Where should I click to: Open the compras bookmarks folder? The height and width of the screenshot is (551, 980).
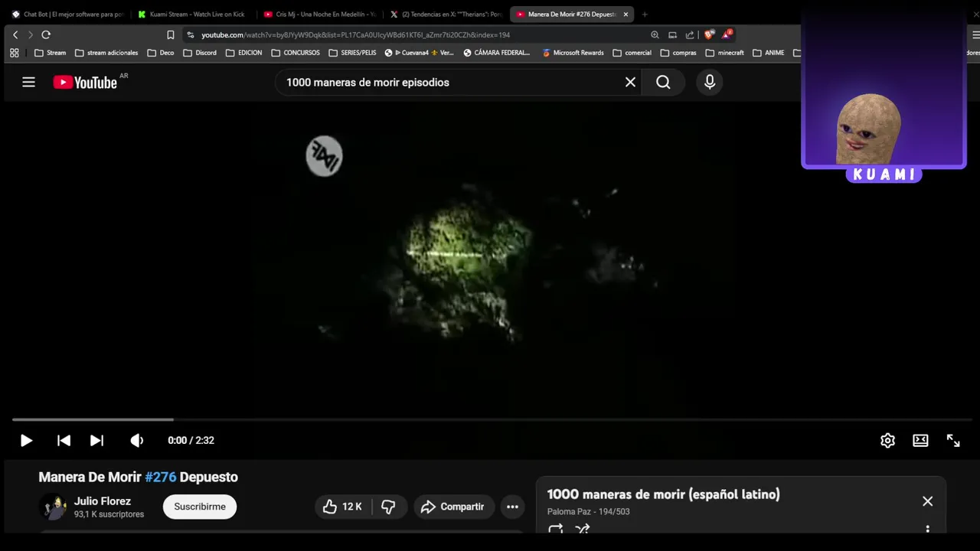(678, 53)
